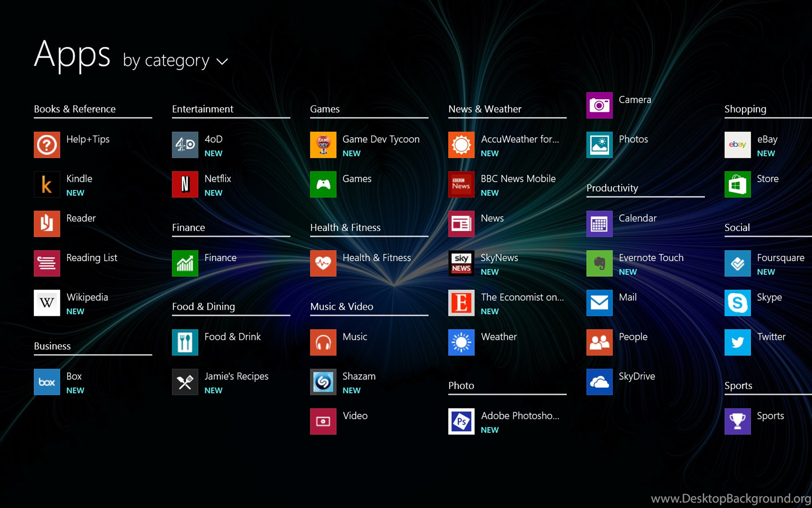The height and width of the screenshot is (508, 812).
Task: Open the Store icon
Action: click(738, 184)
